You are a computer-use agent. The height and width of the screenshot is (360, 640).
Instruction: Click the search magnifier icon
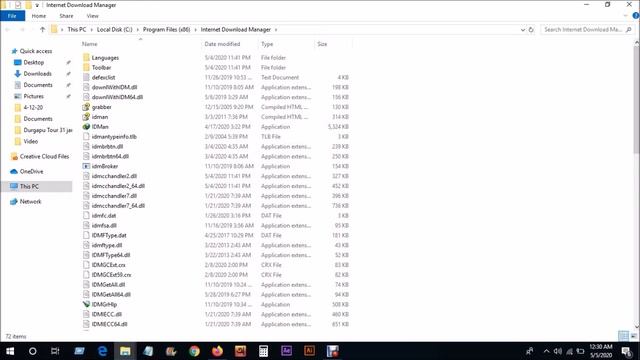[629, 29]
